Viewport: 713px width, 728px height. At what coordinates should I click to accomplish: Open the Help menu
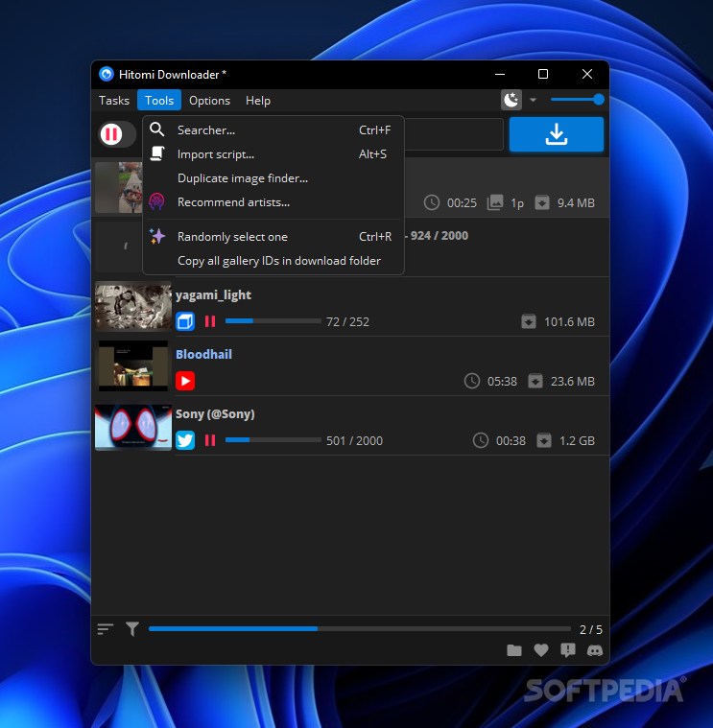coord(258,101)
